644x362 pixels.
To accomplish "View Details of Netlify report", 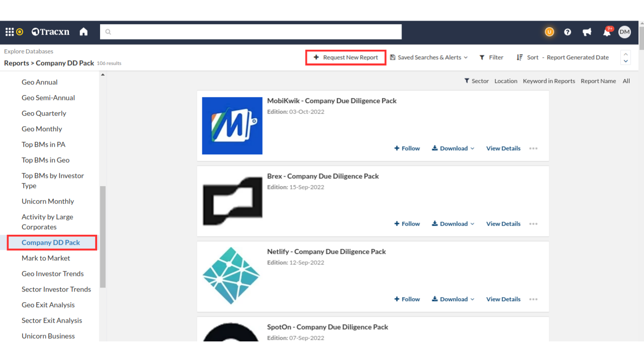I will 503,299.
